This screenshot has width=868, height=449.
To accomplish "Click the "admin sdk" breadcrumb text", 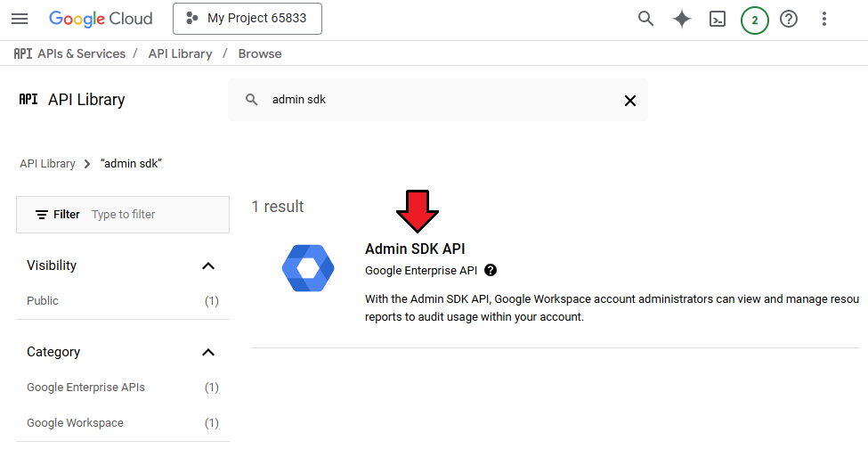I will (131, 164).
